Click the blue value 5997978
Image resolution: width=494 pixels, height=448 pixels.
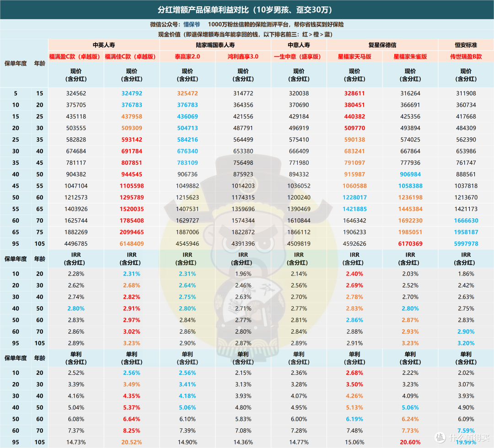[x=466, y=244]
